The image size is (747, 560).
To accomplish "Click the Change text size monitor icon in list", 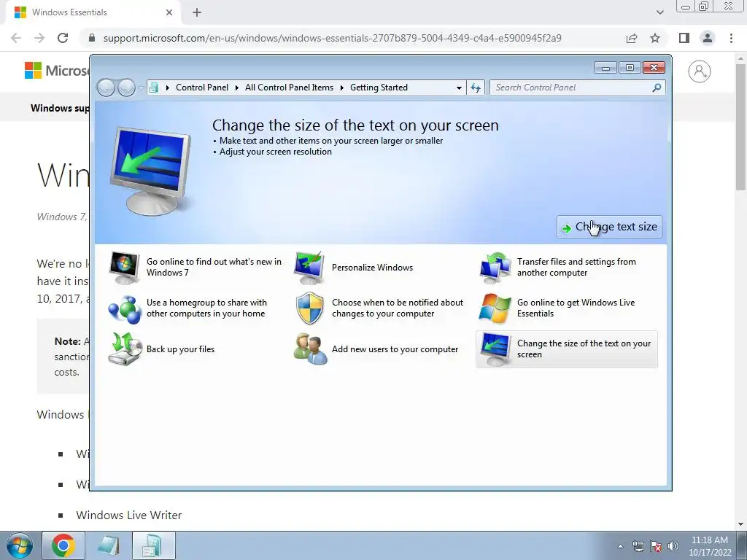I will [x=495, y=349].
